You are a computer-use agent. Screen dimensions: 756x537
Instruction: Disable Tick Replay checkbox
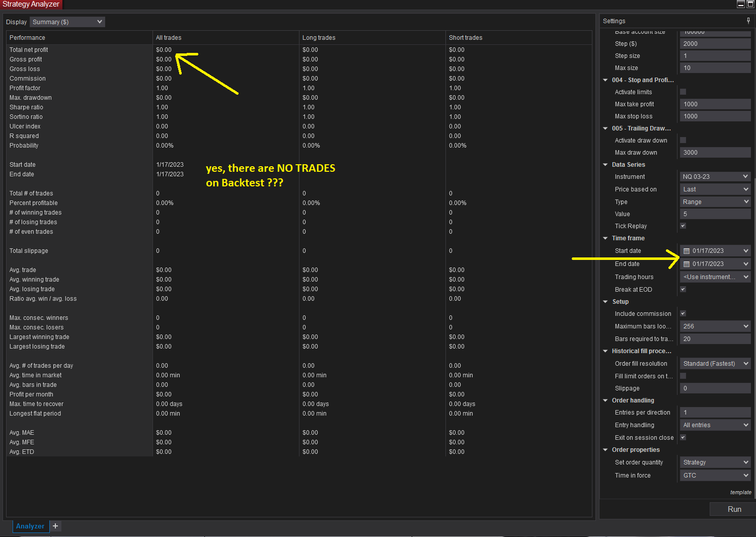tap(683, 226)
